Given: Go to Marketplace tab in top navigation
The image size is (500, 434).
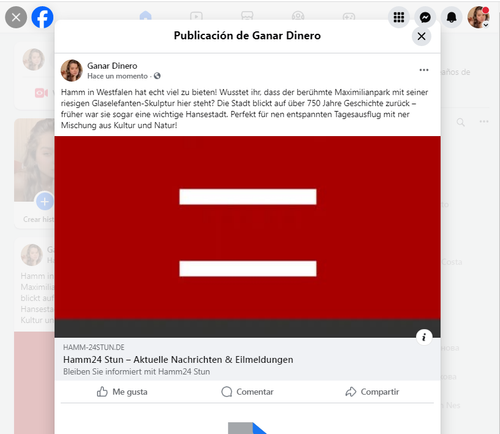Looking at the screenshot, I should pos(247,16).
